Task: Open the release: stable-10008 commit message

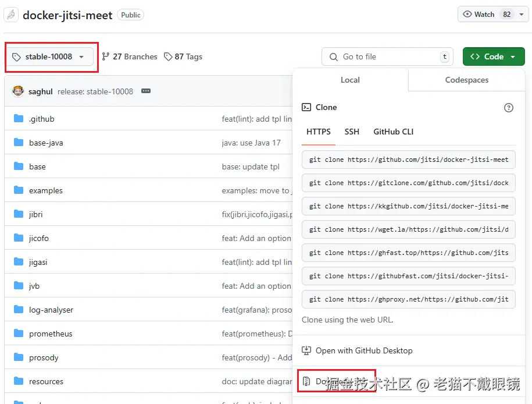Action: tap(95, 92)
